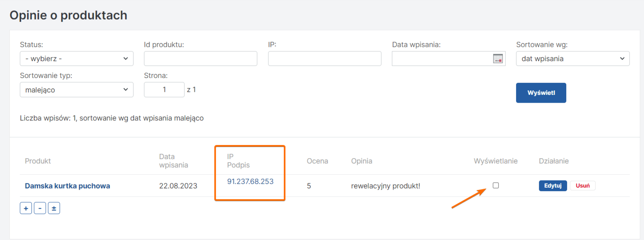Click inside the IP filter field
644x240 pixels.
(325, 58)
